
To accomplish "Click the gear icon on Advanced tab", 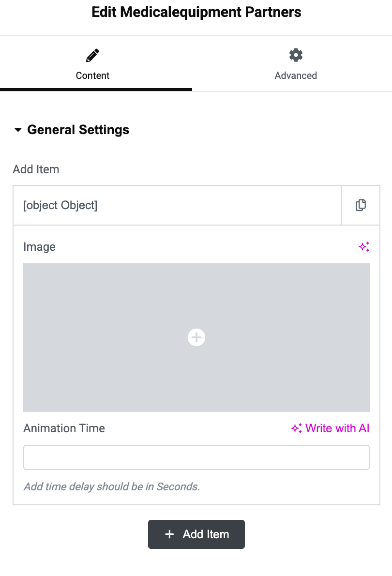I will click(x=296, y=55).
